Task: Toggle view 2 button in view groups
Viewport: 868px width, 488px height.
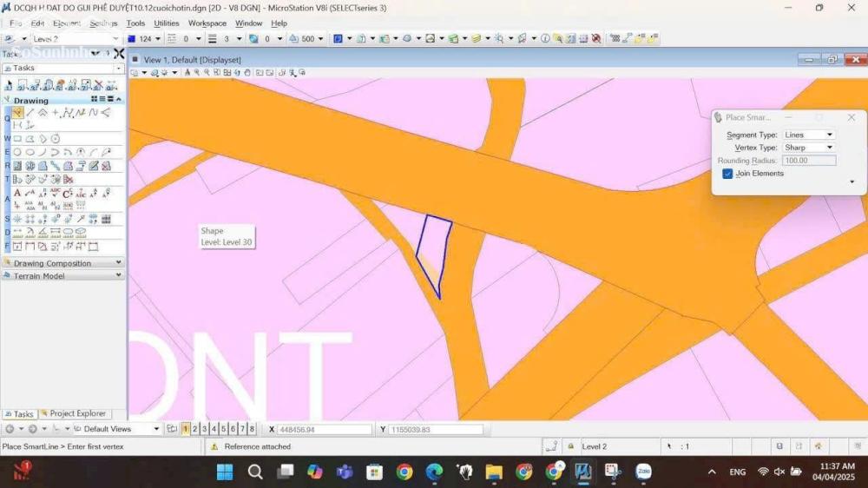Action: 195,429
